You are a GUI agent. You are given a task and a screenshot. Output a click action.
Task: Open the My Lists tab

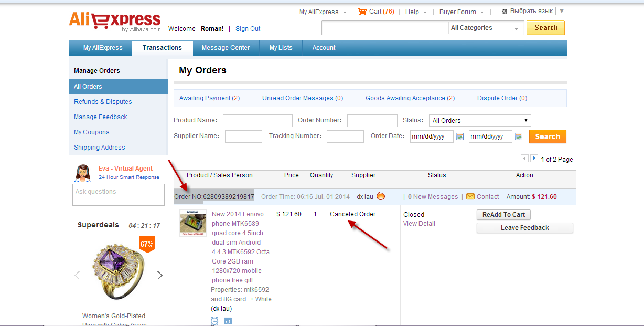[281, 48]
